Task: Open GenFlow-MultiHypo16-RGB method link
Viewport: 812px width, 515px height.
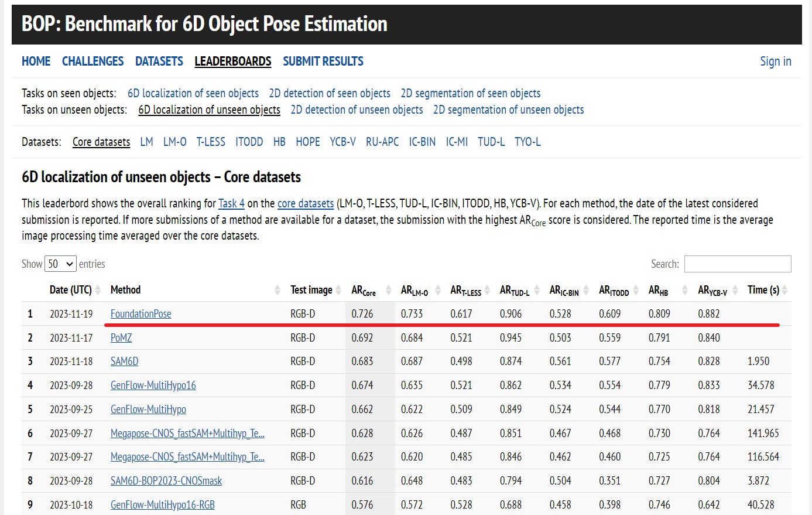Action: (x=163, y=504)
